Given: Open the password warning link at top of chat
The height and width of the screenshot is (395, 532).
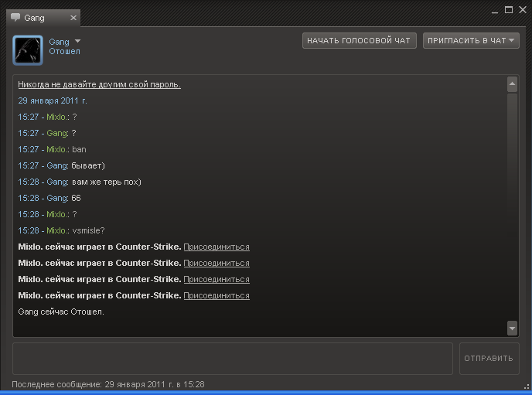Looking at the screenshot, I should pos(99,84).
